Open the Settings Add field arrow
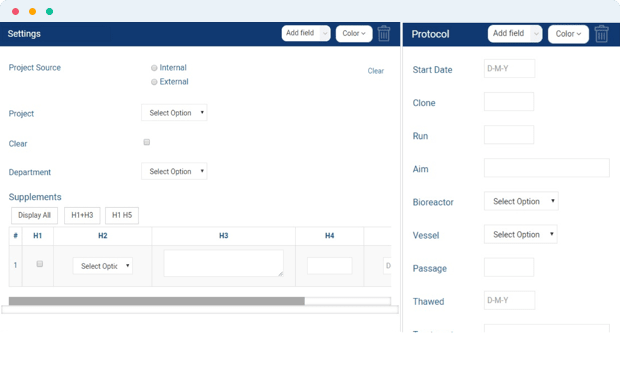Screen dimensions: 620x371 coord(325,33)
